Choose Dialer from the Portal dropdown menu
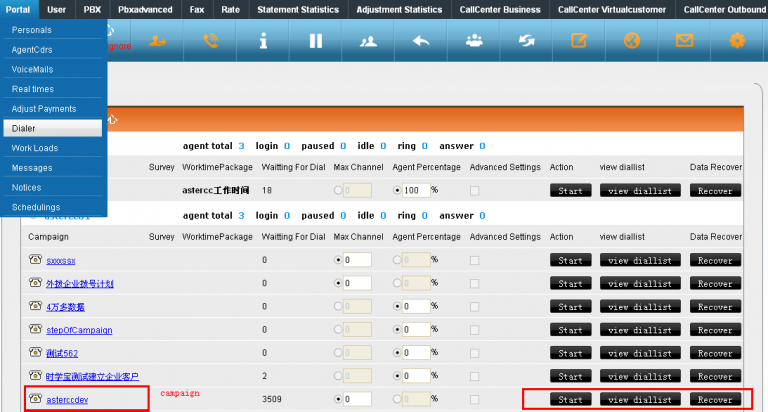 (54, 128)
